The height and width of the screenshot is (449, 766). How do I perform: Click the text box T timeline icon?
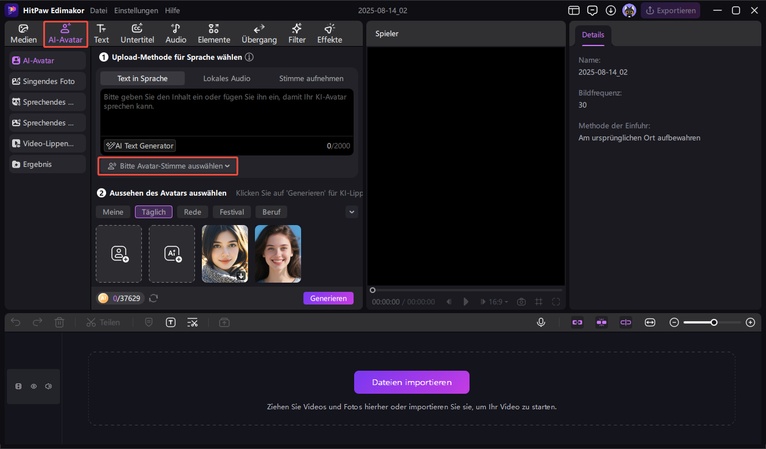pyautogui.click(x=170, y=322)
